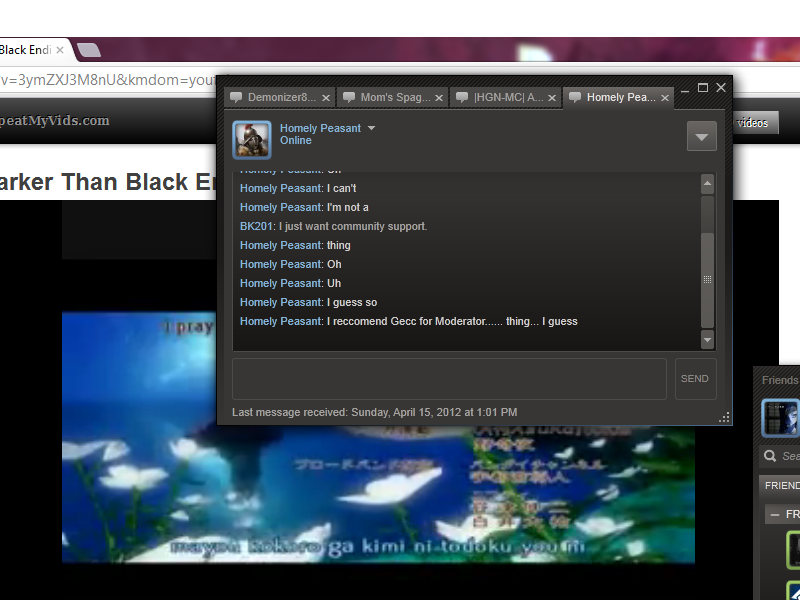The image size is (800, 600).
Task: Close the Homely Pea chat tab
Action: click(664, 98)
